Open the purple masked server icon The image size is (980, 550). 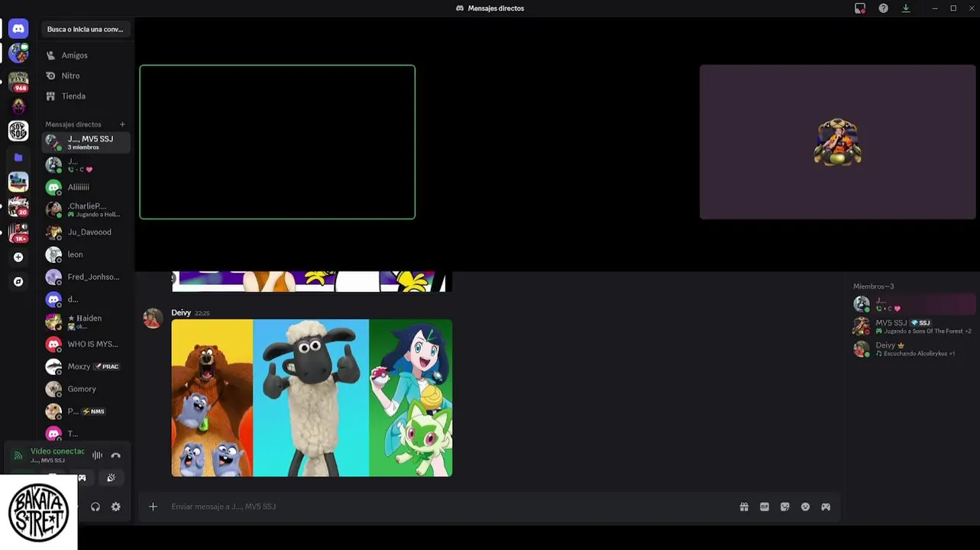coord(18,106)
